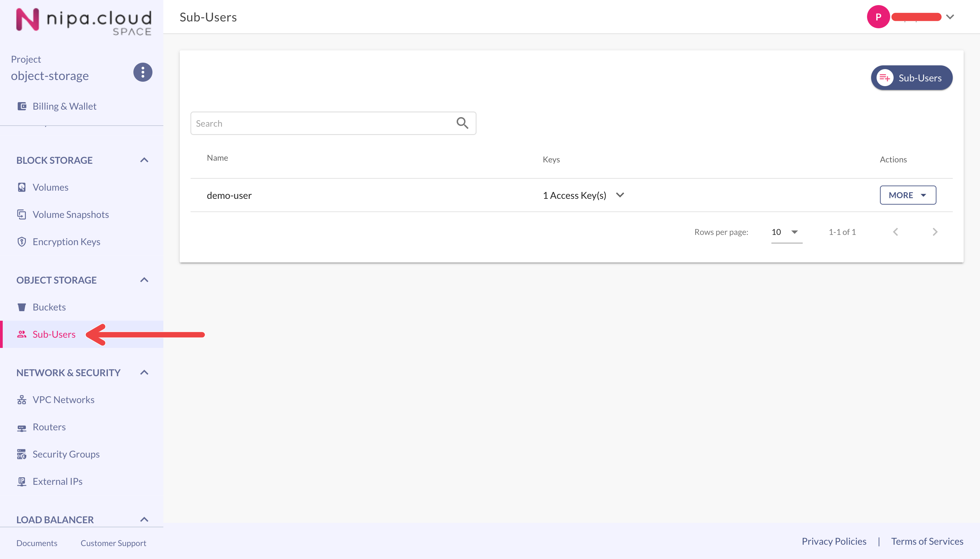Click the Encryption Keys shield icon
Viewport: 980px width, 559px height.
pyautogui.click(x=22, y=242)
